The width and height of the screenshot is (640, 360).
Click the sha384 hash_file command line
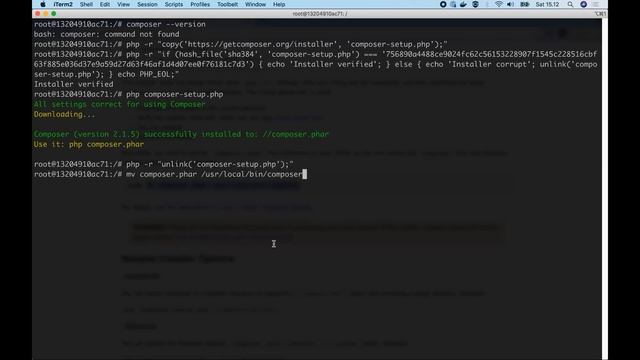(316, 64)
